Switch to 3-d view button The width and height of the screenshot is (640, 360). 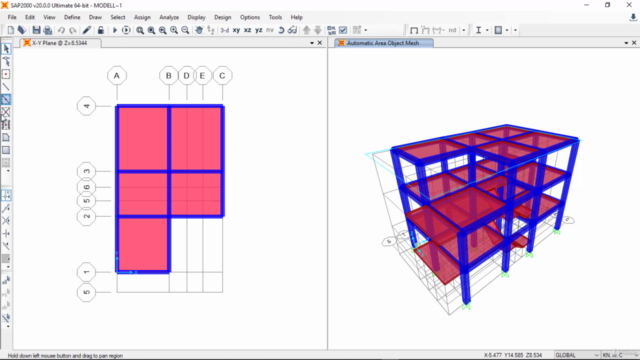point(224,30)
